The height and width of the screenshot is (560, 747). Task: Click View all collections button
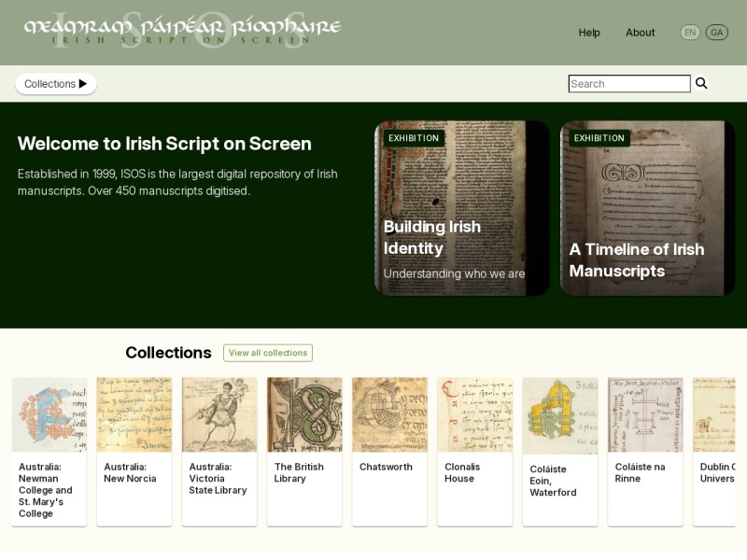[268, 353]
